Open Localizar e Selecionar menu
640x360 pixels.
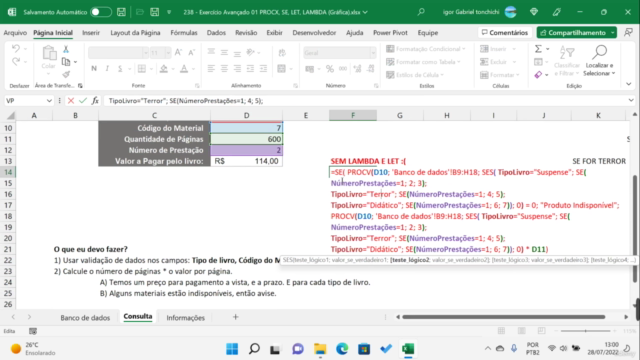[599, 61]
